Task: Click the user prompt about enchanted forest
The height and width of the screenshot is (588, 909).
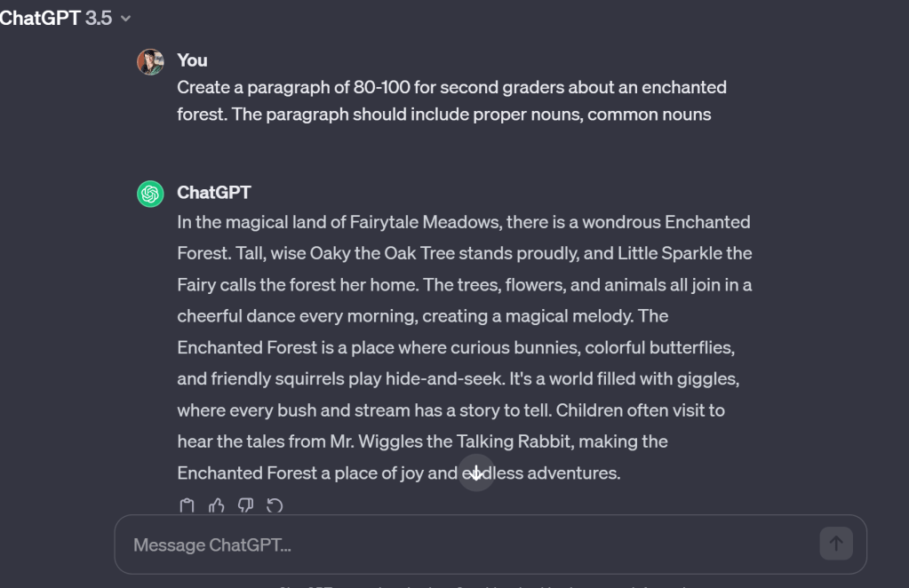Action: click(x=451, y=87)
